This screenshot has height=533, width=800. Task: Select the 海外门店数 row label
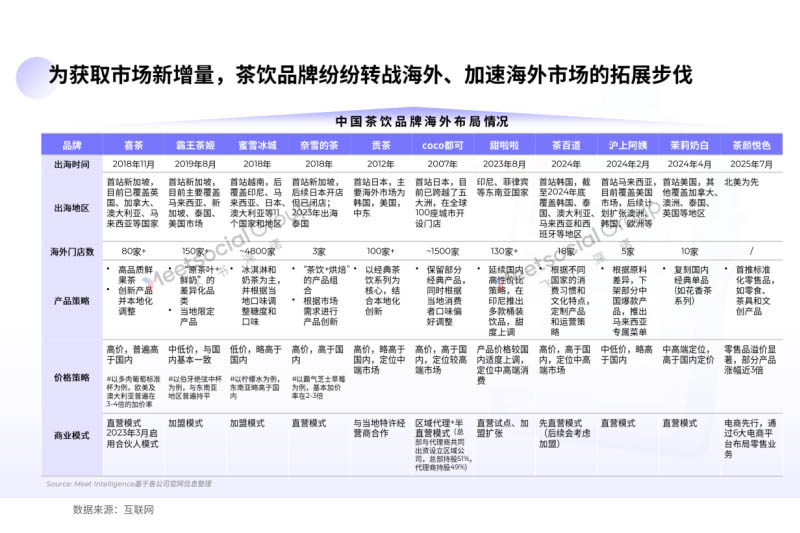point(71,251)
